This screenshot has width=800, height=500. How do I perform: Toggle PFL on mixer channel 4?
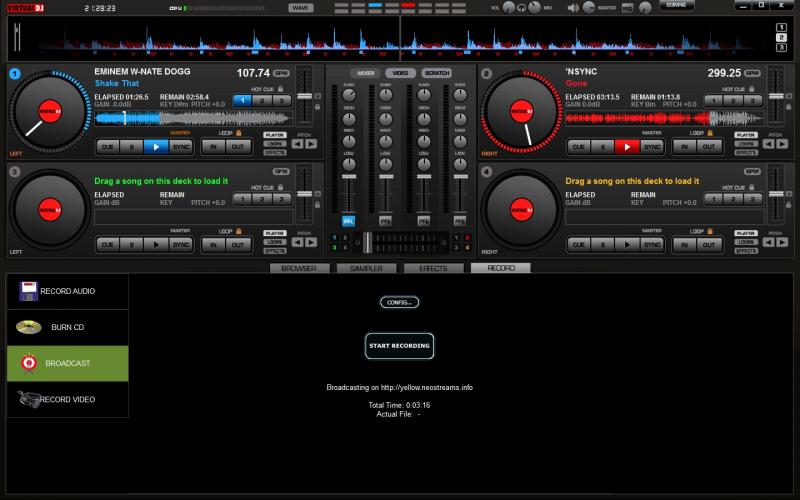click(460, 221)
